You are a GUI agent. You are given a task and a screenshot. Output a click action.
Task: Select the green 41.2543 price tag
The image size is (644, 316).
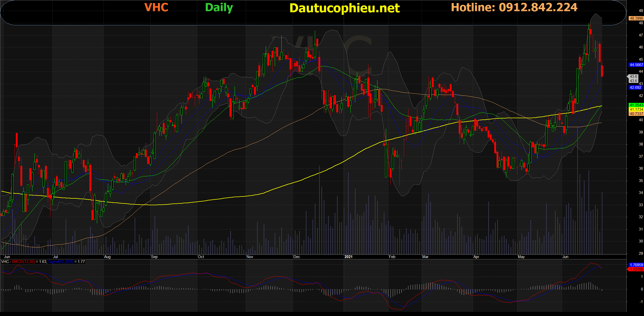(x=636, y=105)
